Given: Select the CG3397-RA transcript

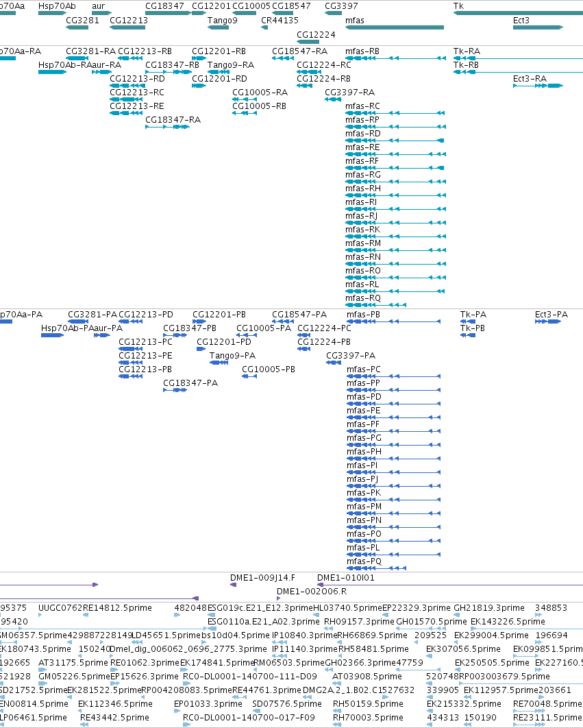Looking at the screenshot, I should (333, 99).
